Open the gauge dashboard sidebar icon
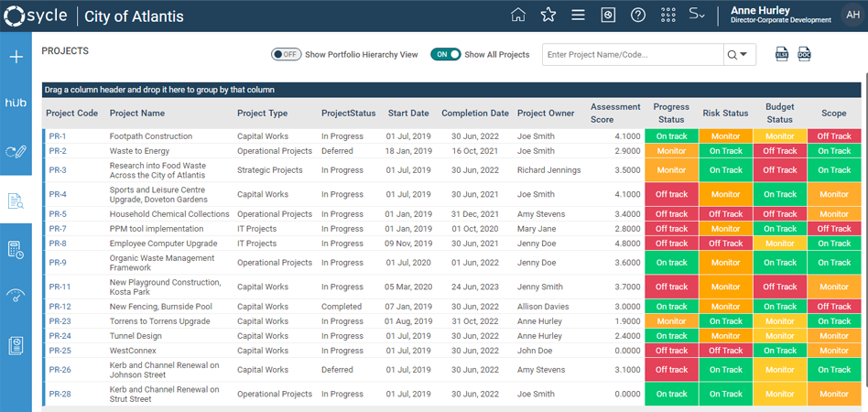 16,296
